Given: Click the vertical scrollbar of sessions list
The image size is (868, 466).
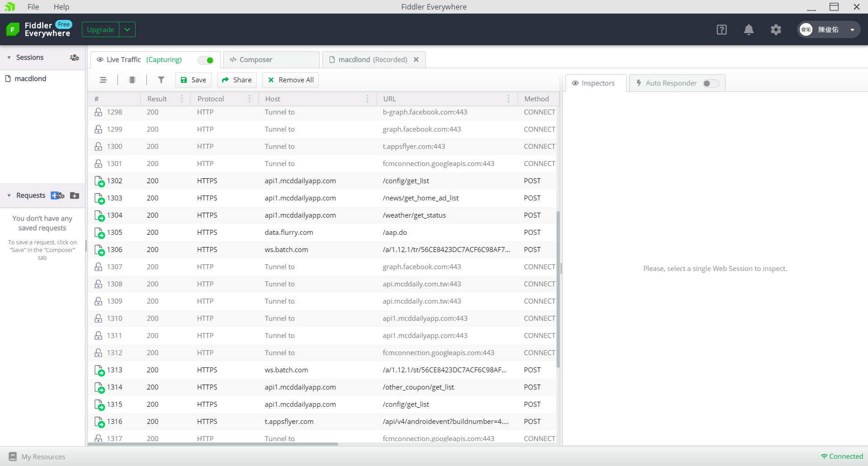Looking at the screenshot, I should [558, 290].
